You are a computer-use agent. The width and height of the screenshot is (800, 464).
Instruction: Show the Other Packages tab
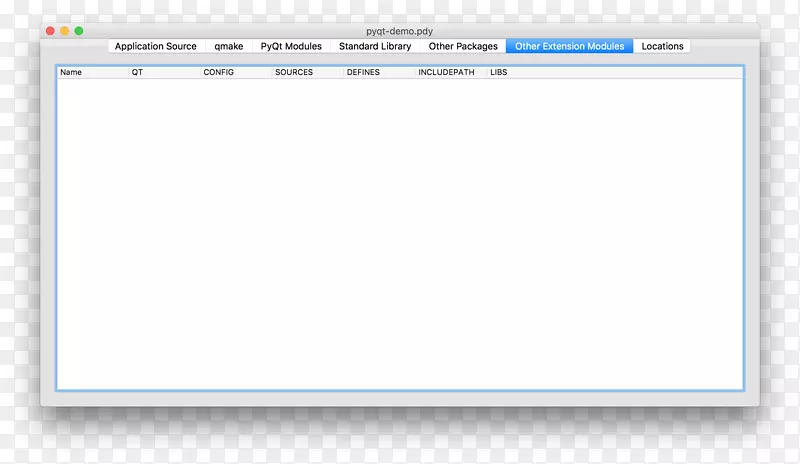click(463, 46)
